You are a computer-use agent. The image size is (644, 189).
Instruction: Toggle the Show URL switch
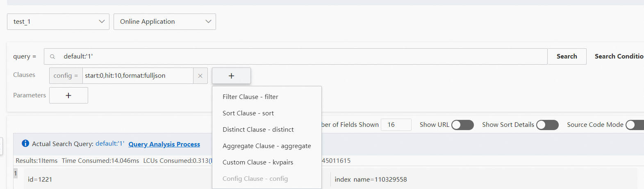[x=462, y=125]
